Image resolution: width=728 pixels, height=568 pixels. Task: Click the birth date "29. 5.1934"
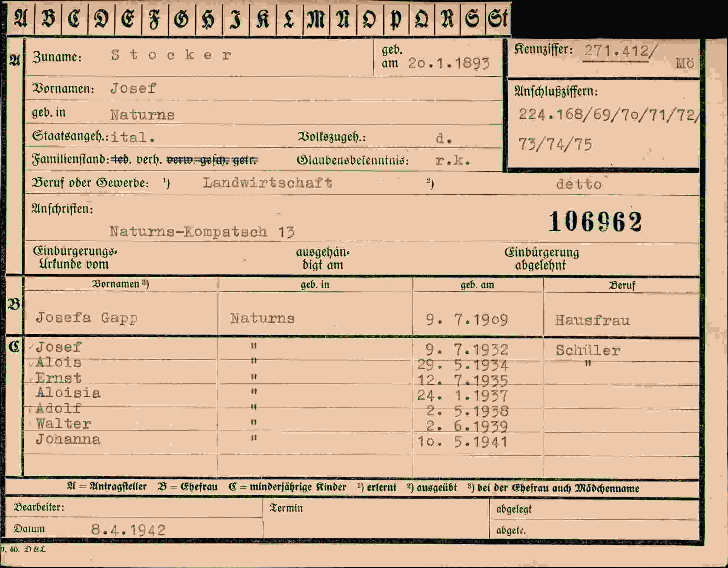tap(463, 366)
